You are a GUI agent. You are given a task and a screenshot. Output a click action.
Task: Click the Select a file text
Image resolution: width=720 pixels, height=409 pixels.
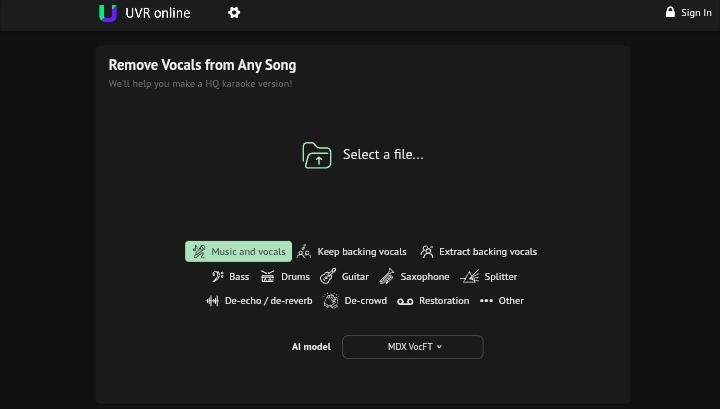[383, 154]
